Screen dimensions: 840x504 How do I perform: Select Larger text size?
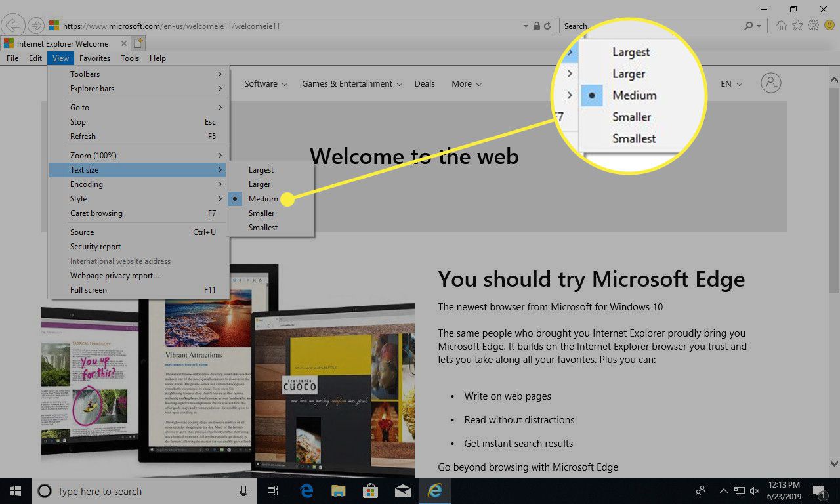[x=270, y=184]
